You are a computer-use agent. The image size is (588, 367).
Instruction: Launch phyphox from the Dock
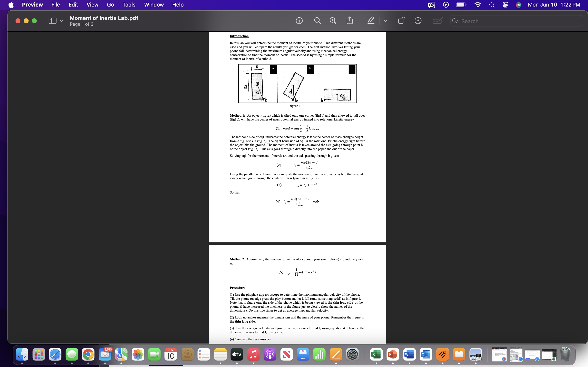(443, 354)
